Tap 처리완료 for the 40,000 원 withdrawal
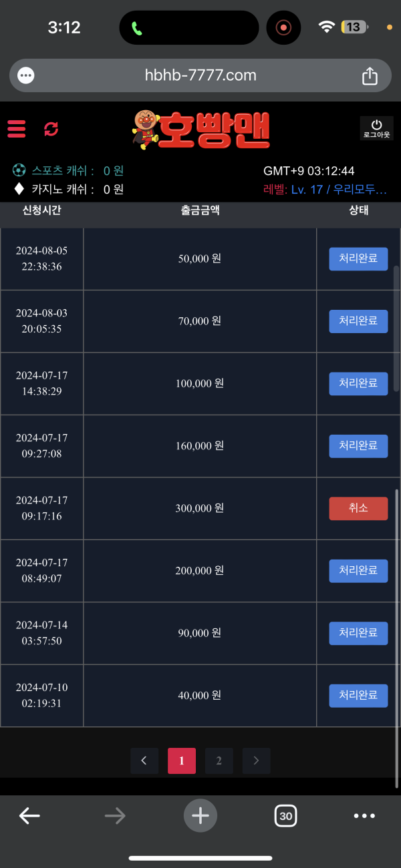The height and width of the screenshot is (868, 401). pos(358,695)
